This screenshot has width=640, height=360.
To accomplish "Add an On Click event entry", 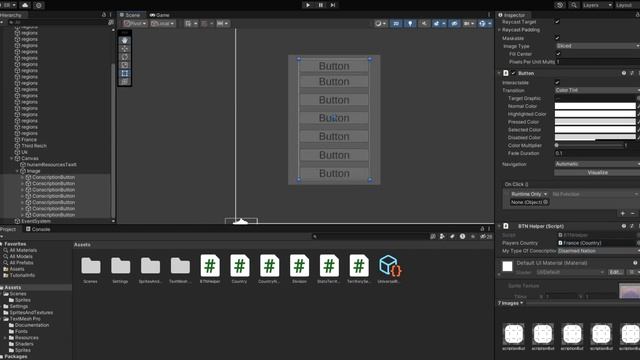I will (623, 213).
